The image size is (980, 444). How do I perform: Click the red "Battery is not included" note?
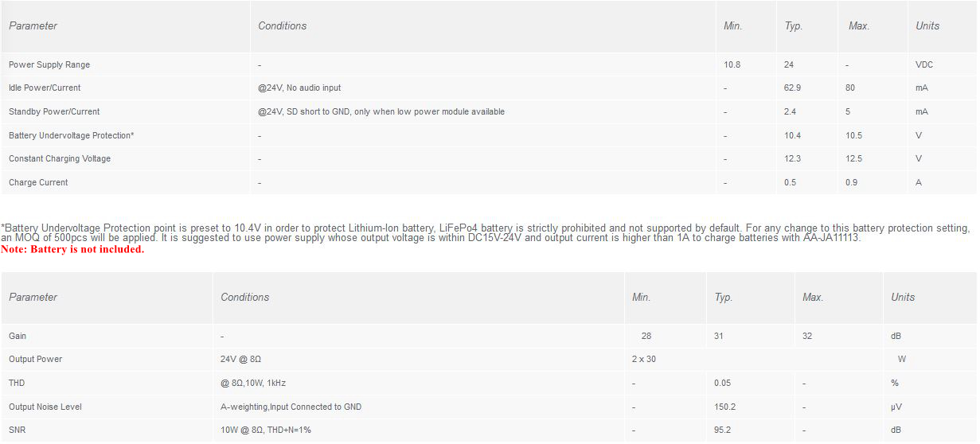point(72,249)
